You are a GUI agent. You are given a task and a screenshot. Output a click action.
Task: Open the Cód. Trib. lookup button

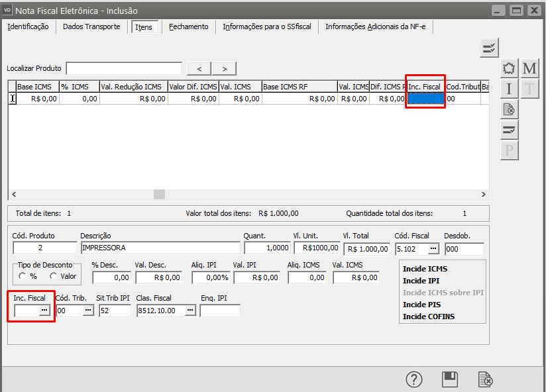click(x=88, y=311)
